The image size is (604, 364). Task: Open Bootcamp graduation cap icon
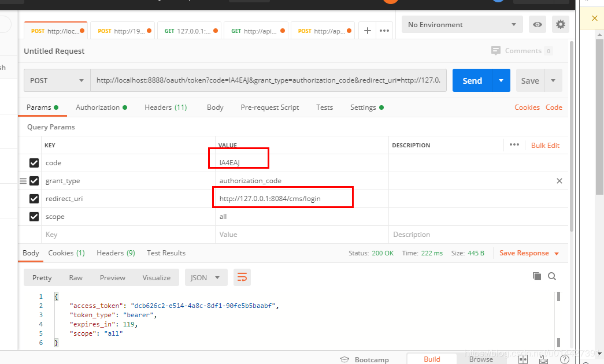pyautogui.click(x=344, y=359)
